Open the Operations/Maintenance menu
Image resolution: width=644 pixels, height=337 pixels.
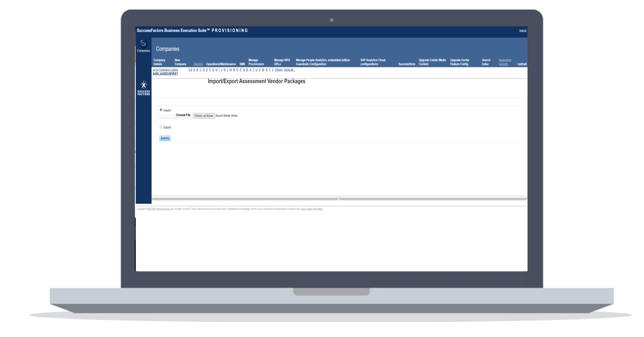tap(221, 64)
